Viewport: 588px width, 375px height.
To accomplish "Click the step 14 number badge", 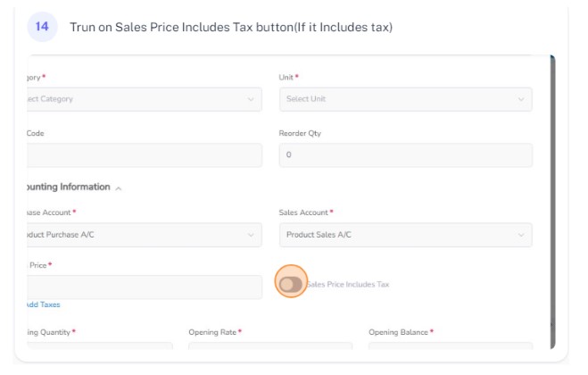I will pos(42,27).
